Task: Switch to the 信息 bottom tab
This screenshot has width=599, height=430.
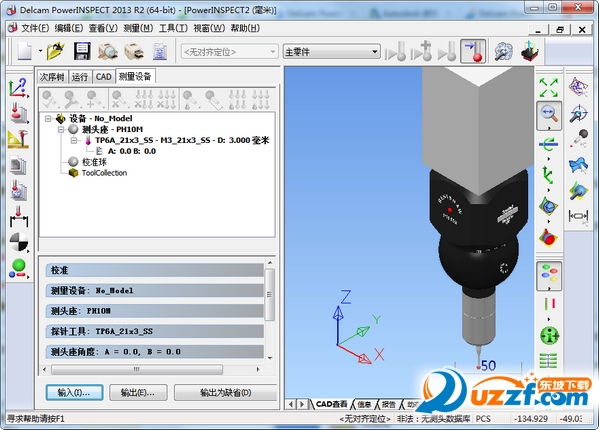Action: point(364,404)
